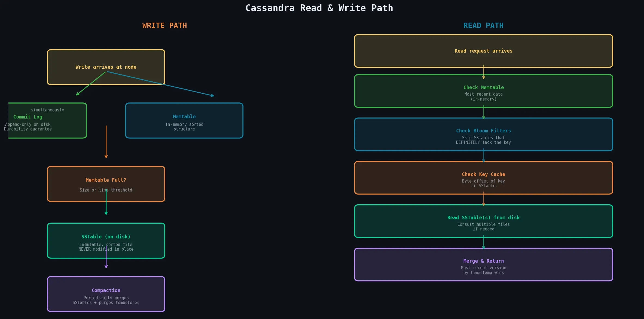Click the '(in-memory)' text
644x319 pixels.
click(x=483, y=99)
